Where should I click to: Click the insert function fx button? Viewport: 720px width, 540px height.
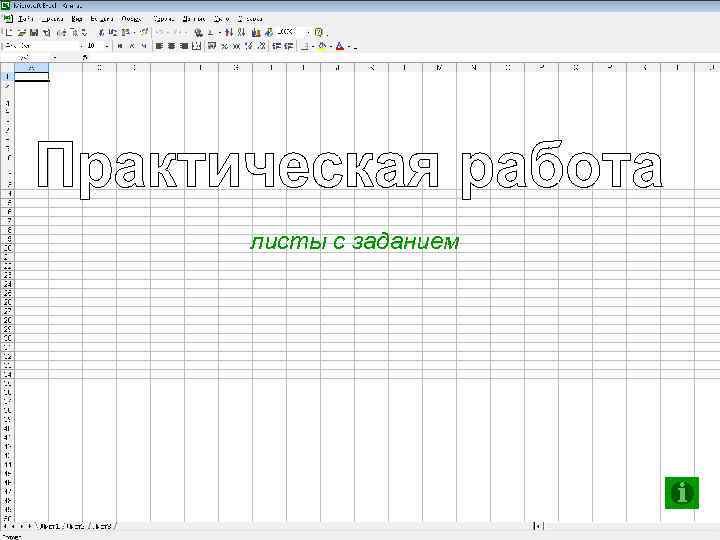pos(84,57)
